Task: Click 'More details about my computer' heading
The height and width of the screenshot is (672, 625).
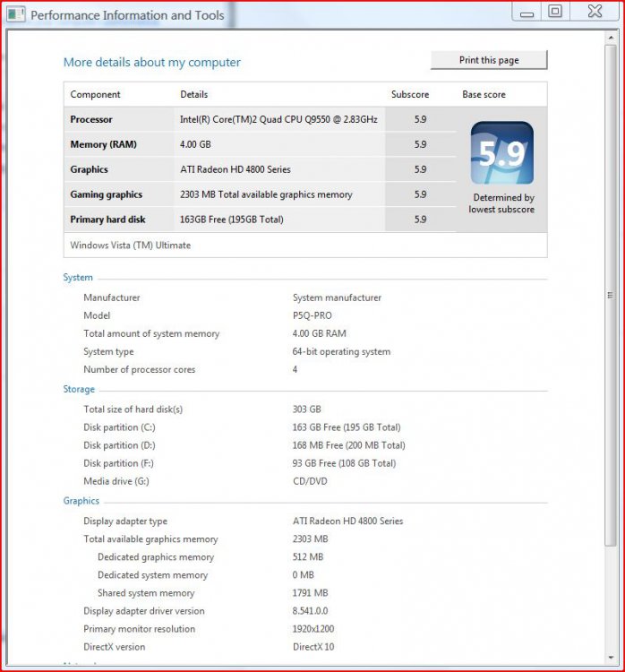Action: pyautogui.click(x=151, y=63)
